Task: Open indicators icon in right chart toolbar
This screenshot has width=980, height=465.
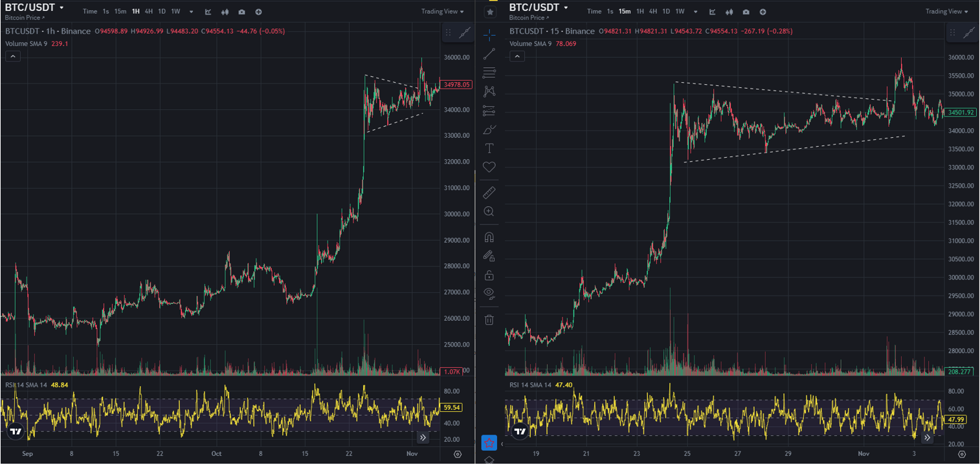Action: coord(712,12)
